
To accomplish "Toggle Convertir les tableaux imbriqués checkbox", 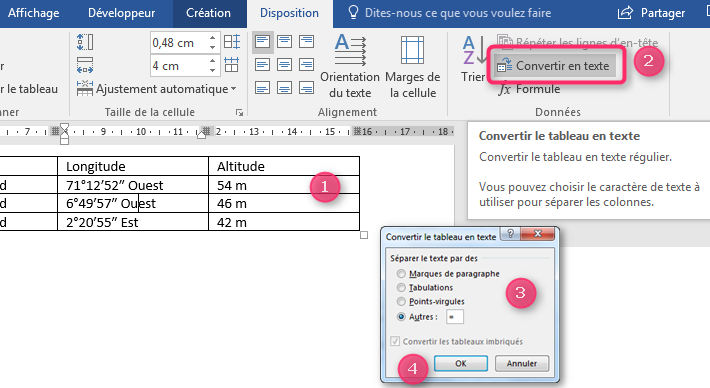I will 395,341.
